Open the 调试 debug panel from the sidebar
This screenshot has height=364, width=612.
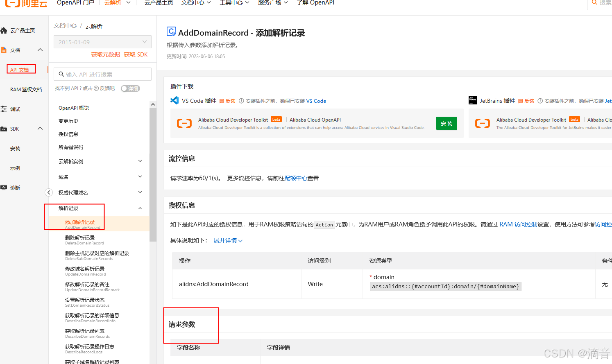click(4, 109)
